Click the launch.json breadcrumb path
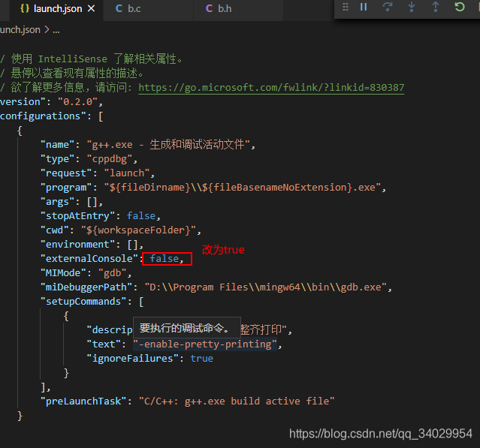 (x=20, y=30)
